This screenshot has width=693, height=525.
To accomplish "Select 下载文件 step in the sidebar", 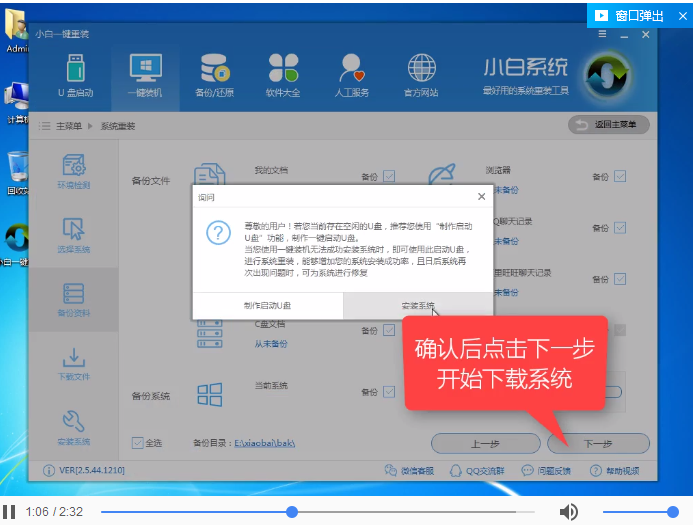I will point(74,363).
